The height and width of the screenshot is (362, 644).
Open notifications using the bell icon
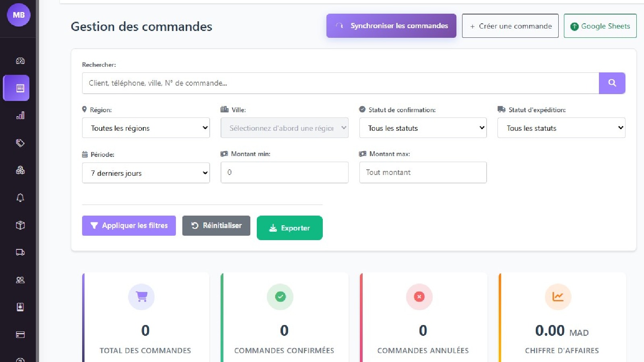click(20, 197)
